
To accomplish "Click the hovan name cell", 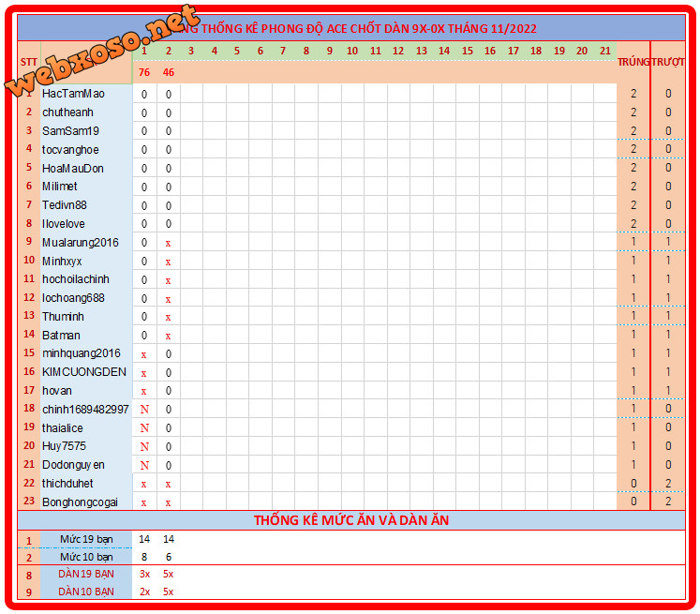I will (x=57, y=391).
